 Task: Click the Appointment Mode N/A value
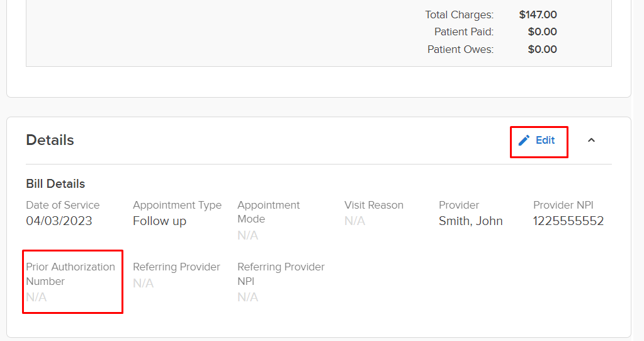click(x=247, y=235)
